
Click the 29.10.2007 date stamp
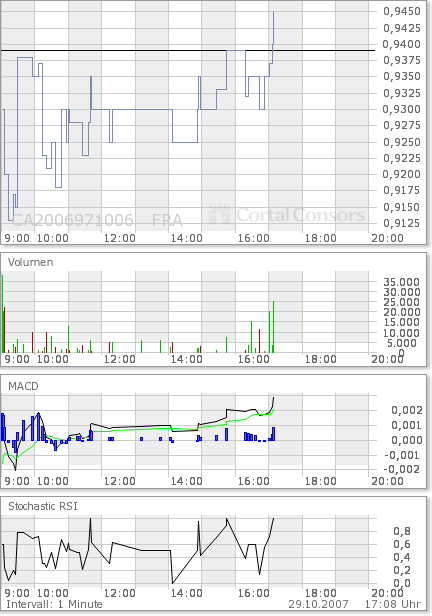click(318, 604)
